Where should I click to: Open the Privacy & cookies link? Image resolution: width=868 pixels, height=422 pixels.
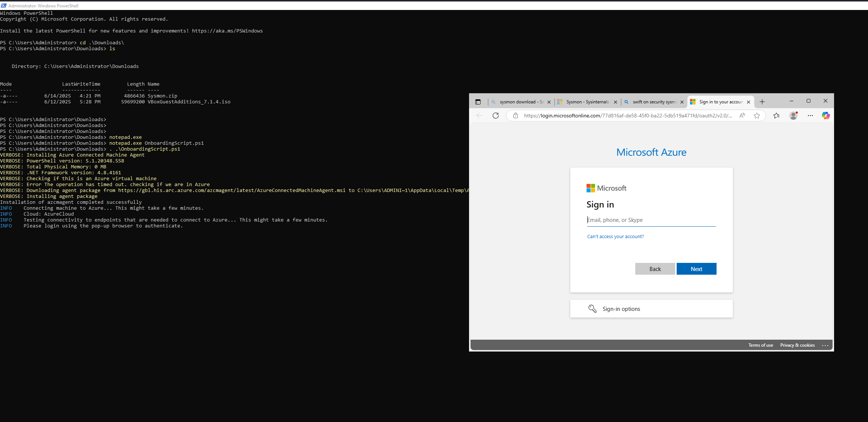coord(797,345)
